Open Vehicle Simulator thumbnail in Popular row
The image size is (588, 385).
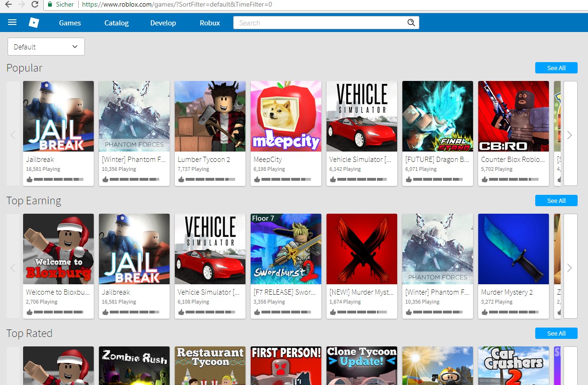pyautogui.click(x=362, y=116)
